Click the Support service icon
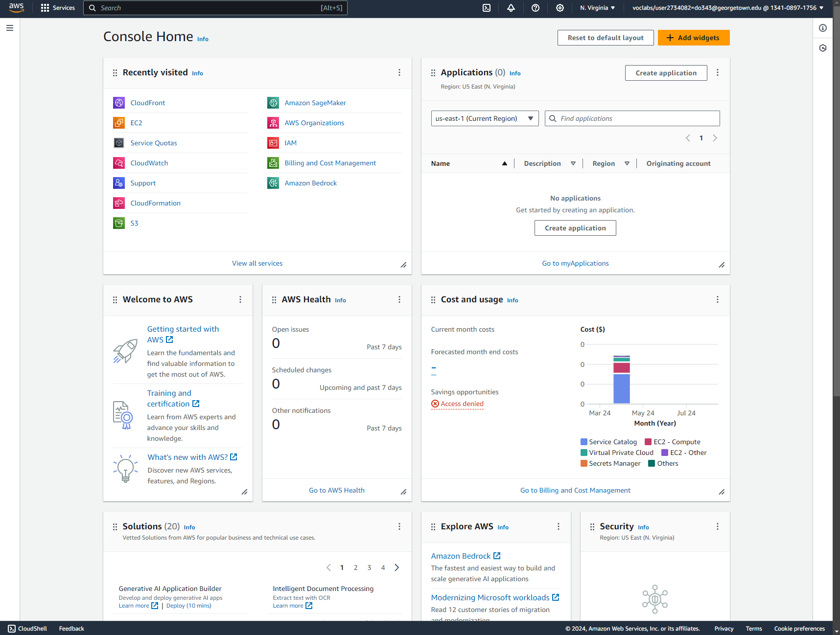 (119, 183)
